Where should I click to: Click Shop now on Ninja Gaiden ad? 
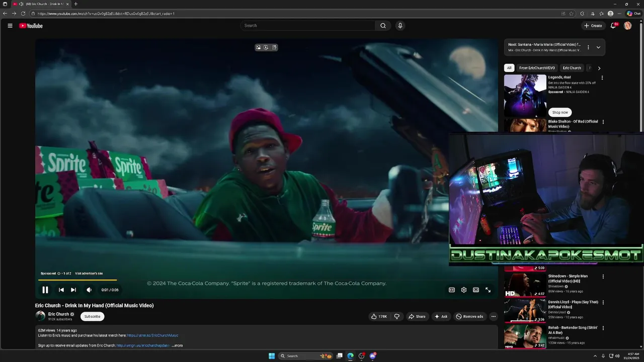point(560,112)
